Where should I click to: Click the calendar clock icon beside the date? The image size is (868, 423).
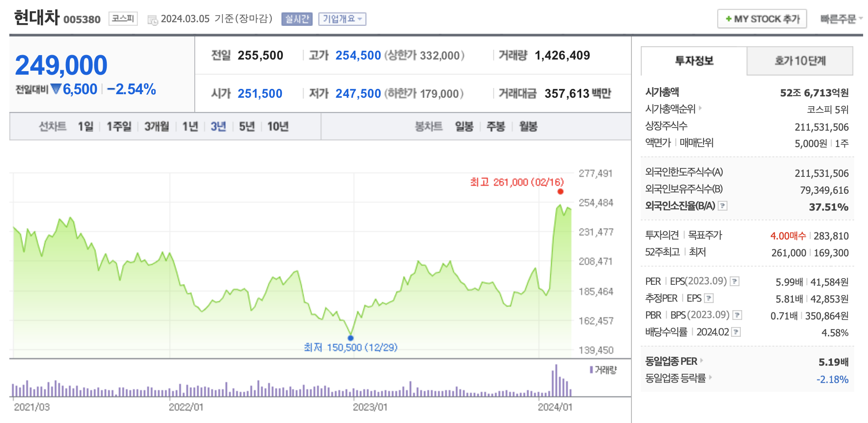pyautogui.click(x=153, y=20)
